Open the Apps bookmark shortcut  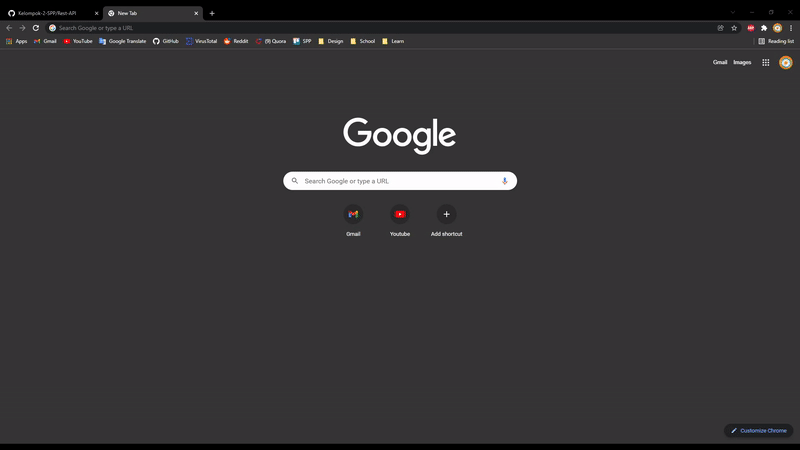[x=16, y=41]
